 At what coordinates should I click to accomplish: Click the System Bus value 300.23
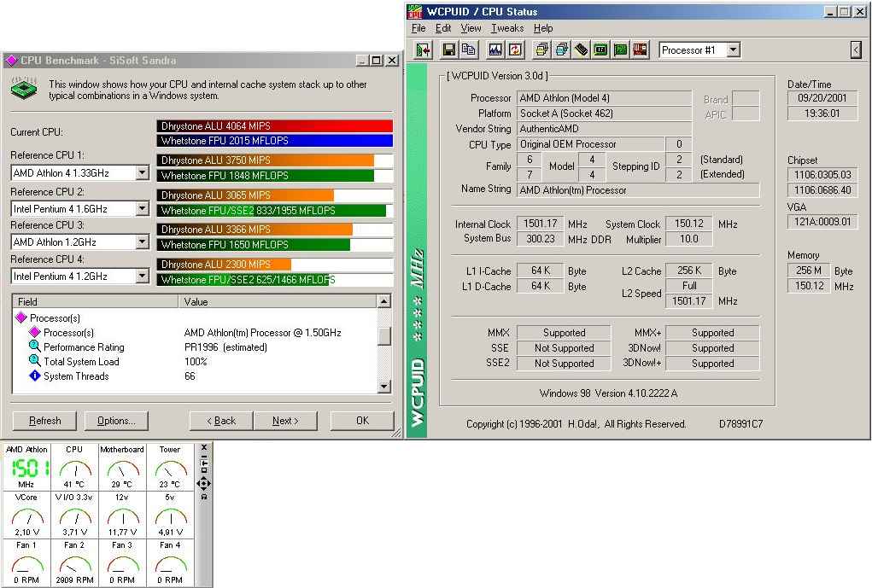tap(540, 239)
